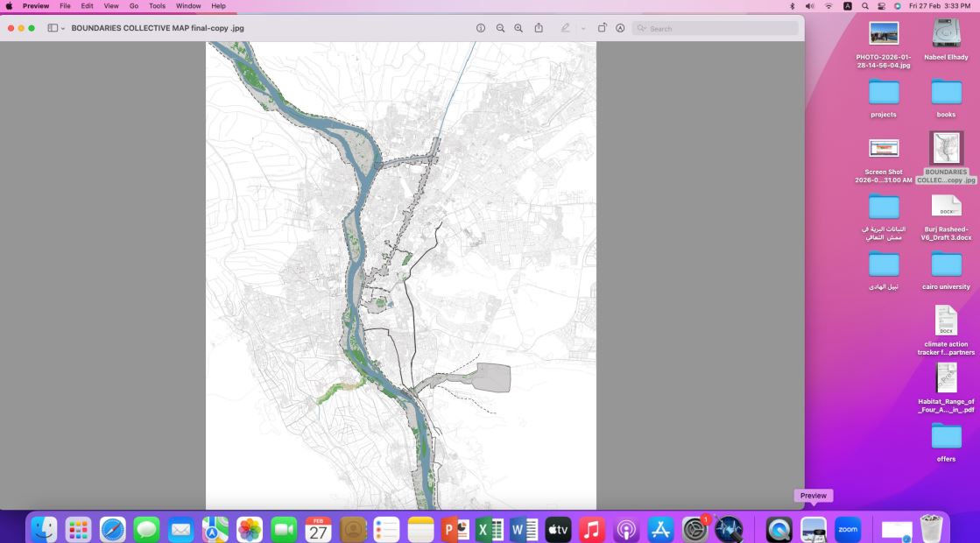Image resolution: width=980 pixels, height=543 pixels.
Task: Select the cairo university folder
Action: (x=946, y=270)
